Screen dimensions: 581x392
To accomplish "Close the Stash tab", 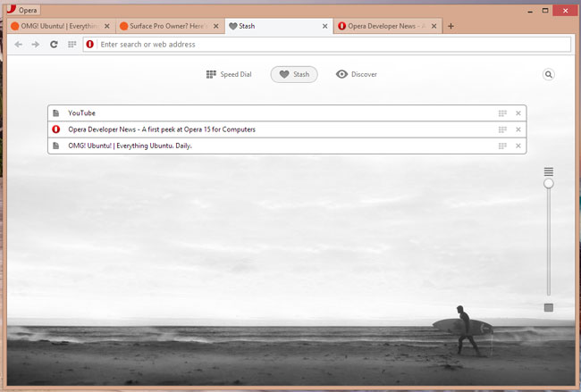I will (324, 26).
